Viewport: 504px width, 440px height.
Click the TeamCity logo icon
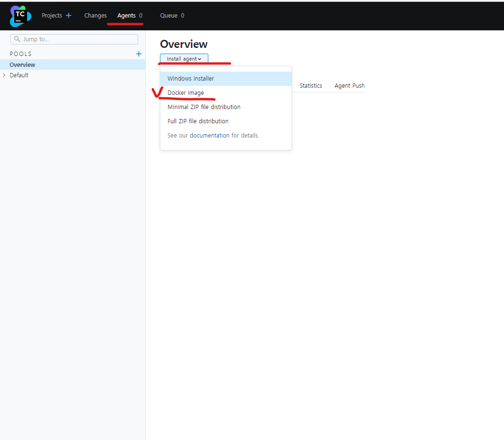(20, 16)
